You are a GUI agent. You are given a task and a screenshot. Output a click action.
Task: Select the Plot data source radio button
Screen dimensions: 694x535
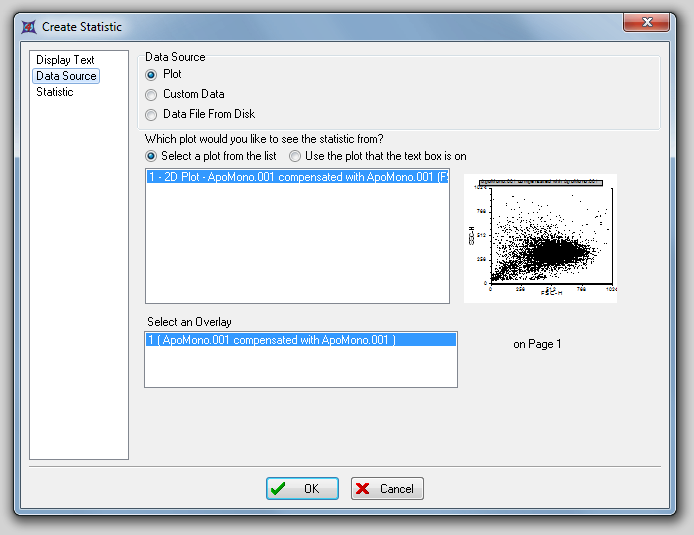tap(151, 75)
